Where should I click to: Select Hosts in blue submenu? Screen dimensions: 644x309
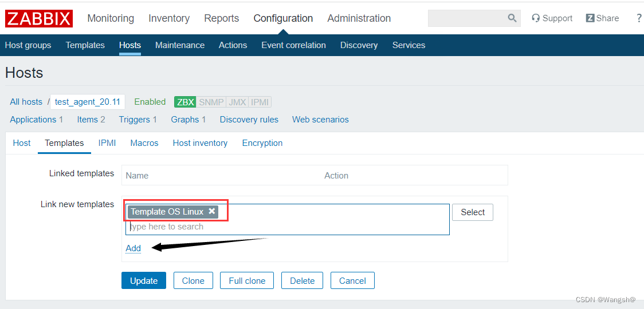point(130,45)
